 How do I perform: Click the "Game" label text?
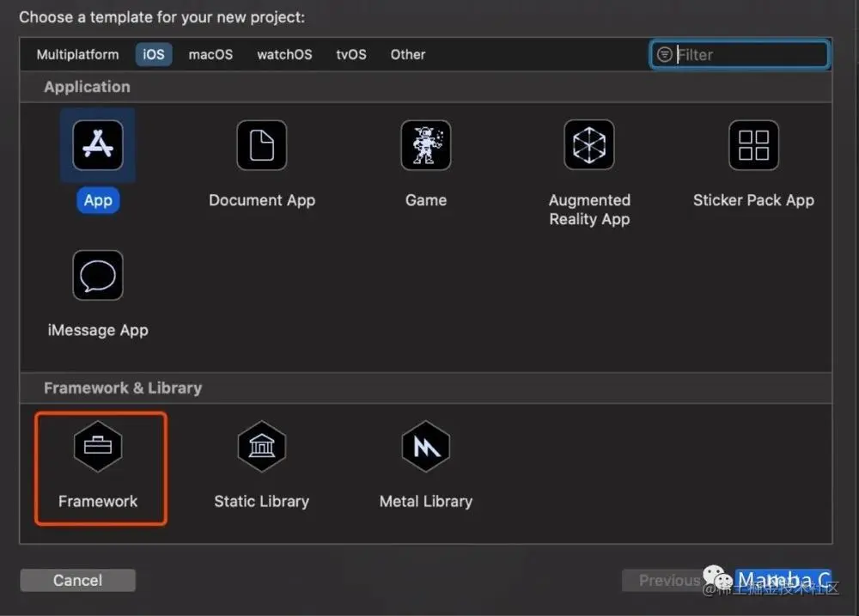(426, 200)
